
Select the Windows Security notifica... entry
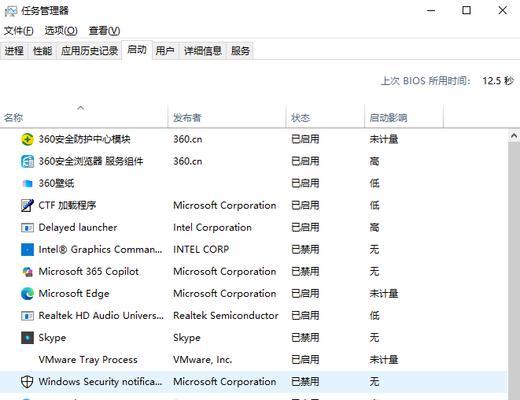coord(100,381)
